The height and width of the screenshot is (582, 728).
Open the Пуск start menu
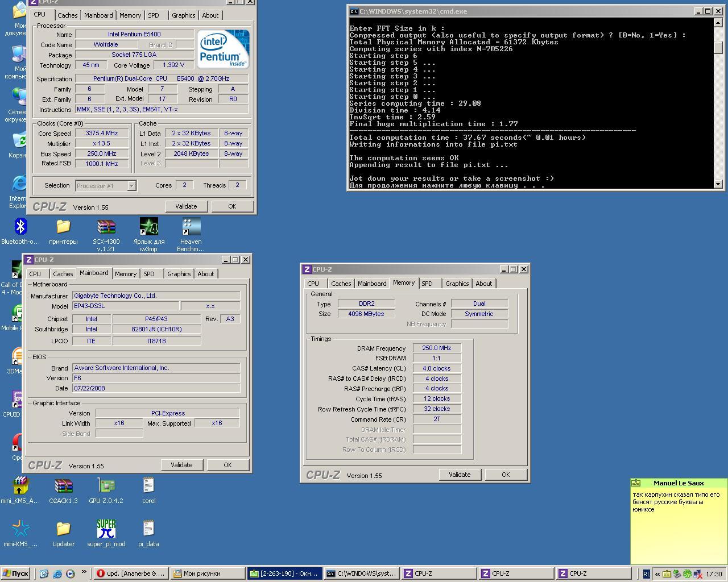15,574
